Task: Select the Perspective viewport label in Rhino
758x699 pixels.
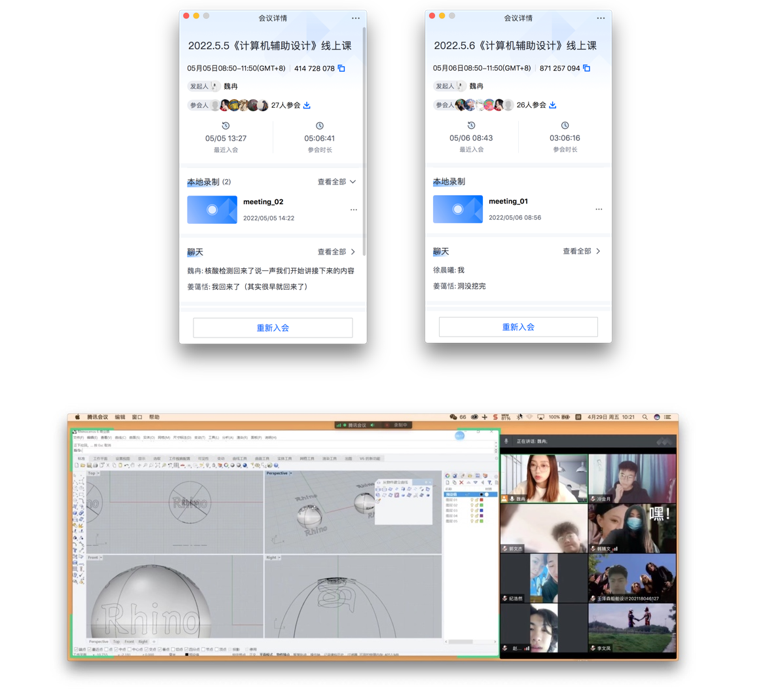Action: (277, 474)
